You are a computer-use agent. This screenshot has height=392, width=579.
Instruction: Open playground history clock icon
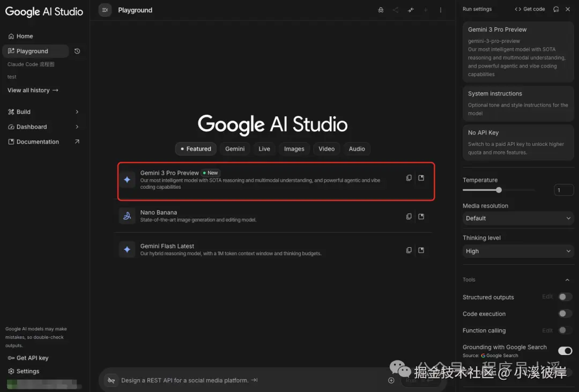click(x=77, y=51)
